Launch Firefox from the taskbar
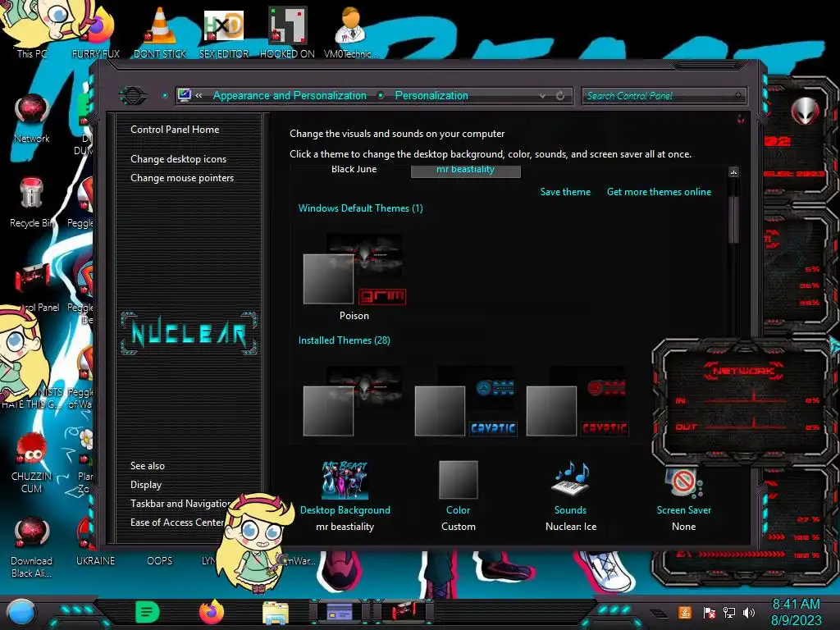The width and height of the screenshot is (840, 630). [x=211, y=612]
